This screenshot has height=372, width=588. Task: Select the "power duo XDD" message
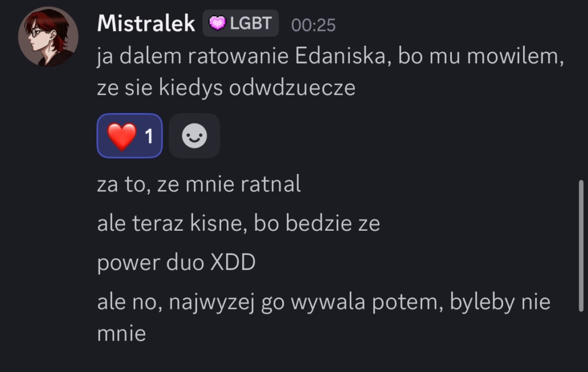[176, 262]
